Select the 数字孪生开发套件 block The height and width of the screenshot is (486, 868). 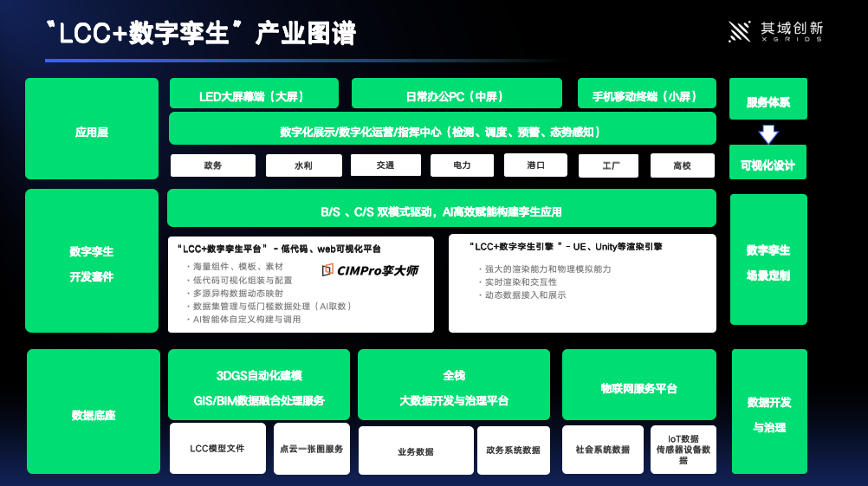click(92, 261)
